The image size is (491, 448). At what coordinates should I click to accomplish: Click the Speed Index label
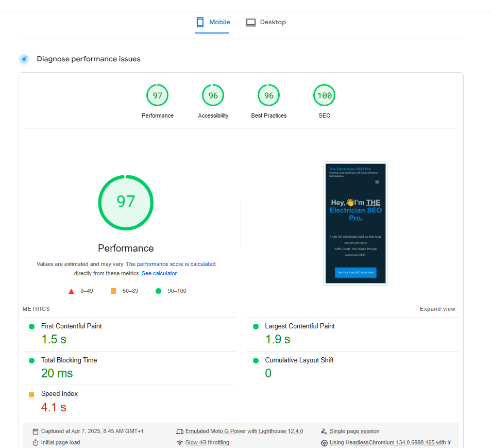pos(59,394)
